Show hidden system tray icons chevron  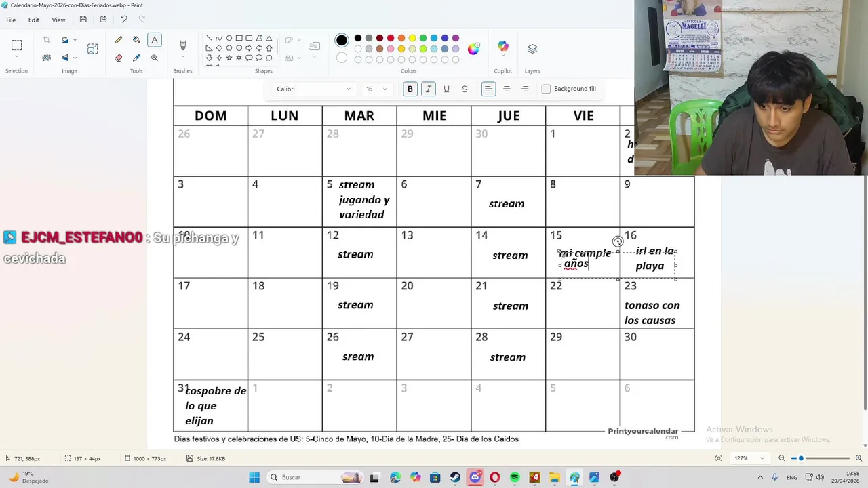[x=759, y=477]
